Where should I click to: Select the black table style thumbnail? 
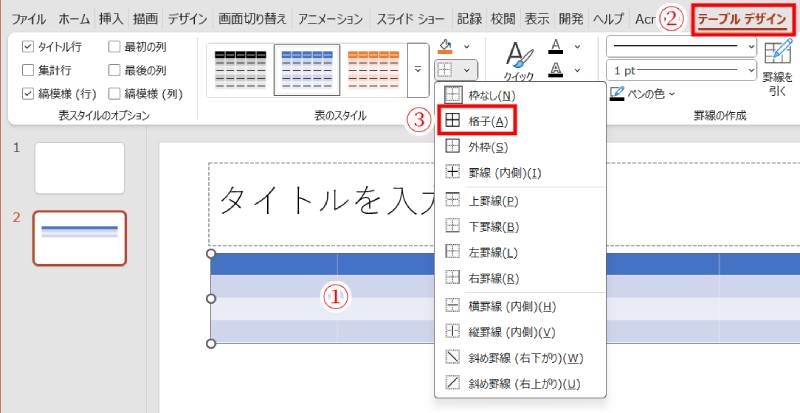click(240, 69)
